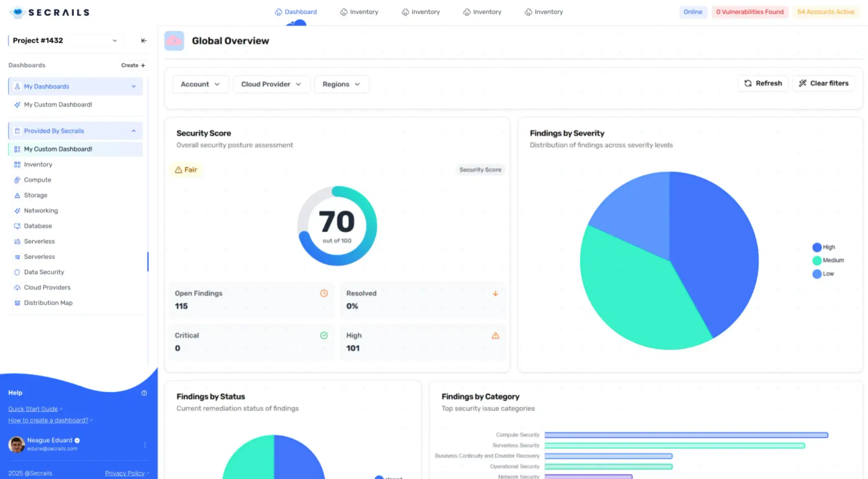Click the warning triangle in High card

pos(495,335)
